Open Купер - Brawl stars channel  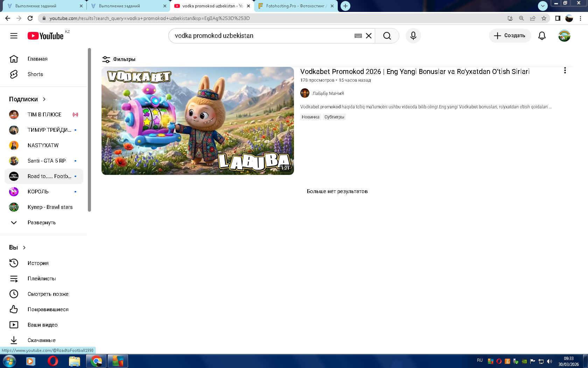coord(44,207)
